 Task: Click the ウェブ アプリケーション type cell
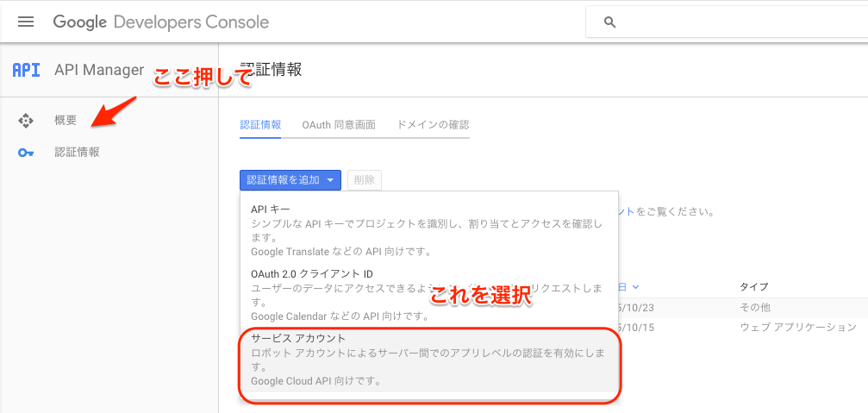coord(798,327)
